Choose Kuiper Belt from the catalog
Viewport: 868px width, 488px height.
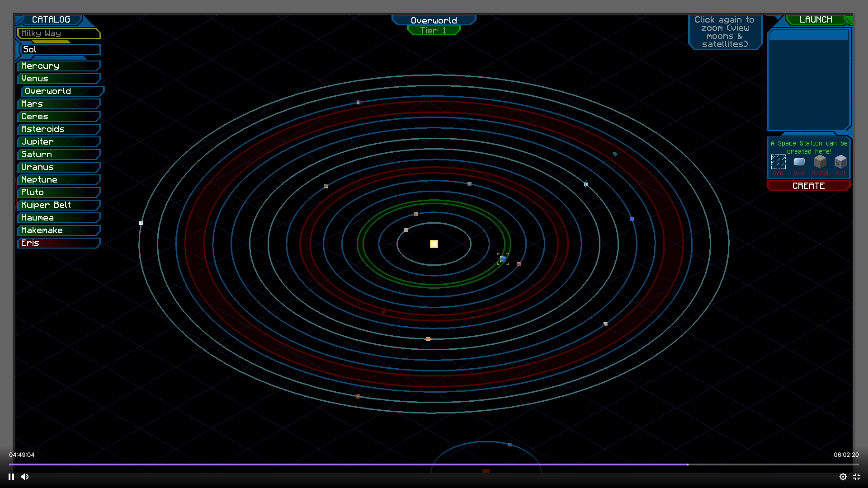click(x=59, y=205)
